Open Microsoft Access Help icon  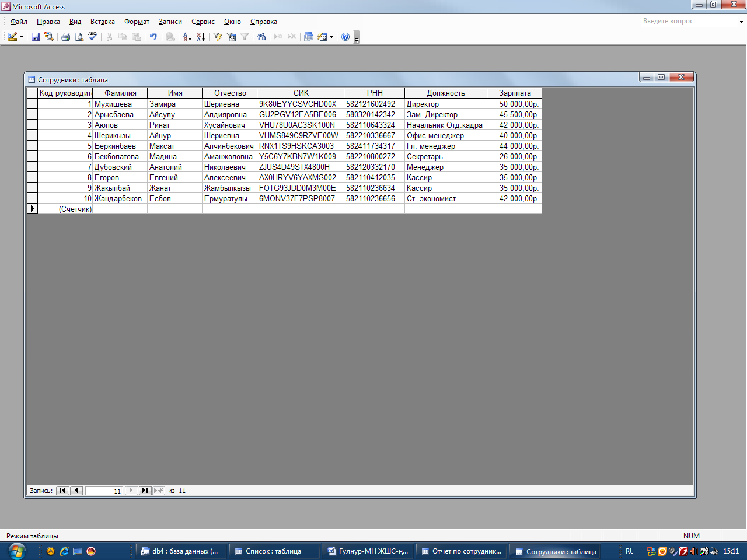[x=345, y=37]
